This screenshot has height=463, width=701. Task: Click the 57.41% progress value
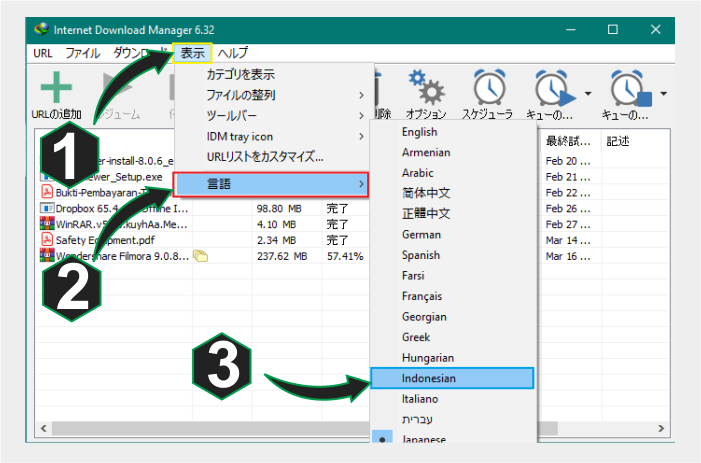tap(345, 256)
